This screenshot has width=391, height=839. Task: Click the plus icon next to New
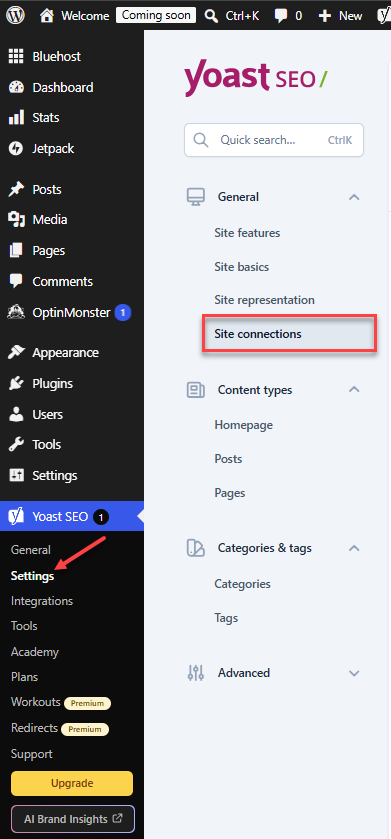click(x=325, y=16)
